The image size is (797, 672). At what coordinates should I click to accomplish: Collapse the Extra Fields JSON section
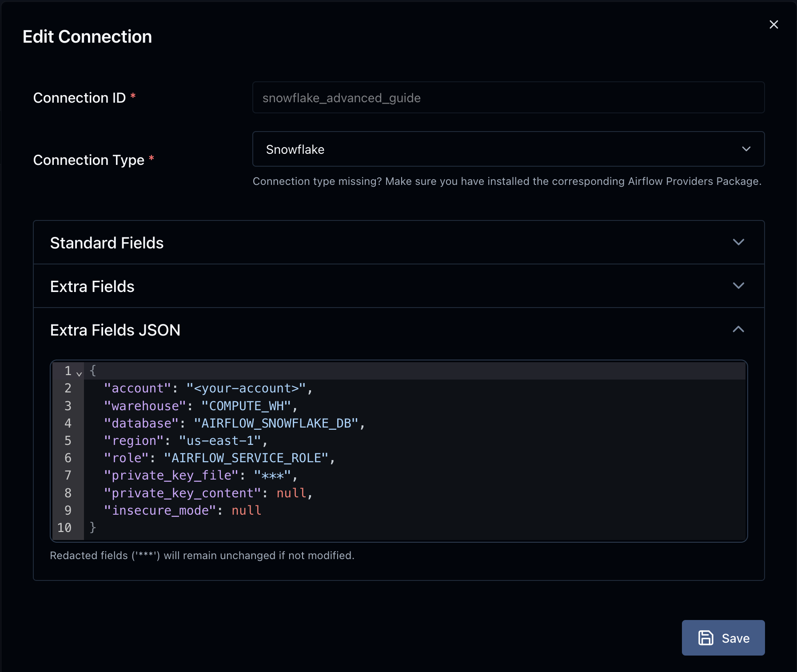(398, 330)
